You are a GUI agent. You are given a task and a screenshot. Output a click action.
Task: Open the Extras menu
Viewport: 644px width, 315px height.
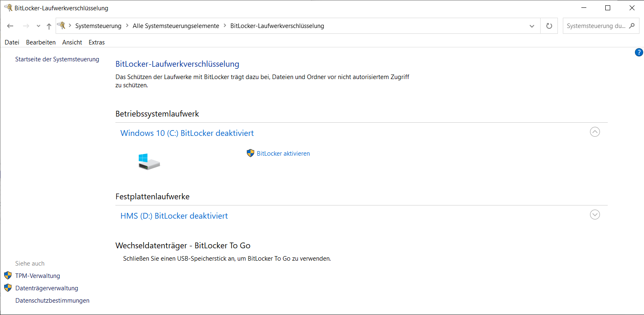97,42
